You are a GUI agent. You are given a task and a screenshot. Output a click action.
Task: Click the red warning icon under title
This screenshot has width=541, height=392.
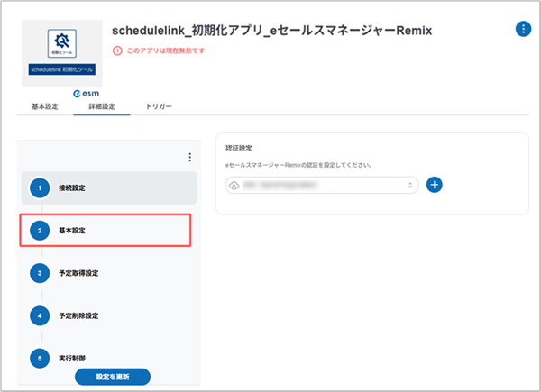point(116,50)
